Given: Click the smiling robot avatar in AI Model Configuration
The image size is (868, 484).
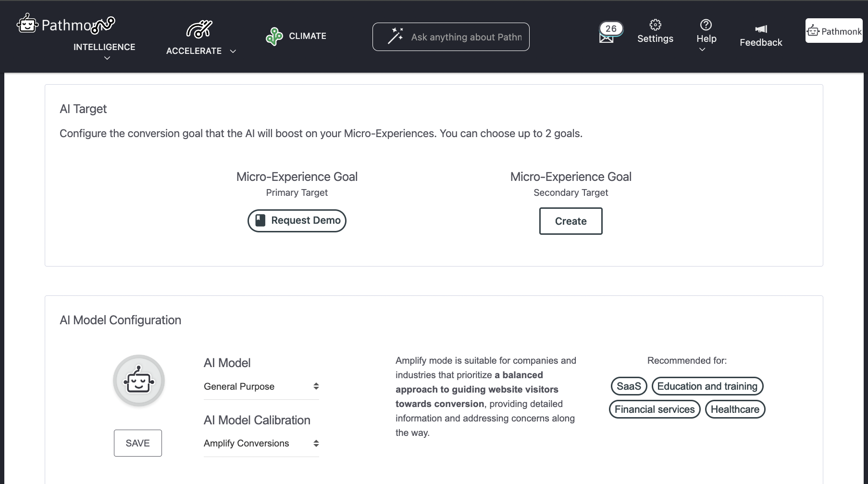Looking at the screenshot, I should click(x=138, y=380).
